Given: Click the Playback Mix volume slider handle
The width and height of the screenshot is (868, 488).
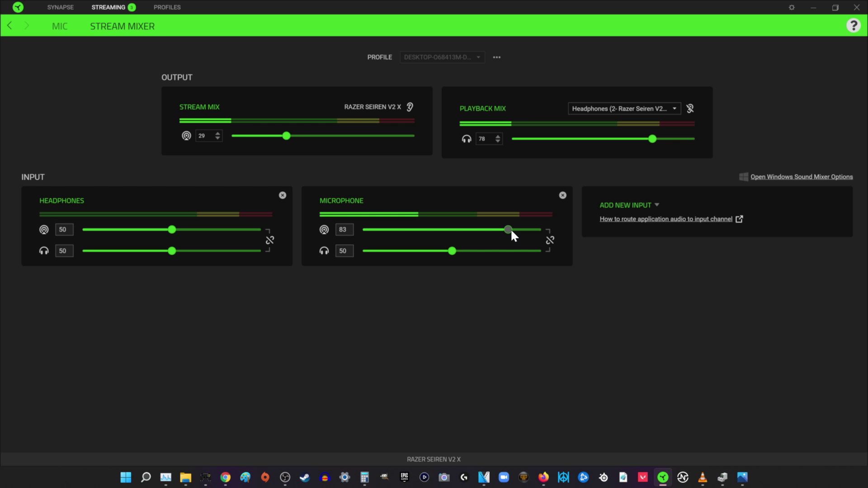Looking at the screenshot, I should click(x=652, y=139).
